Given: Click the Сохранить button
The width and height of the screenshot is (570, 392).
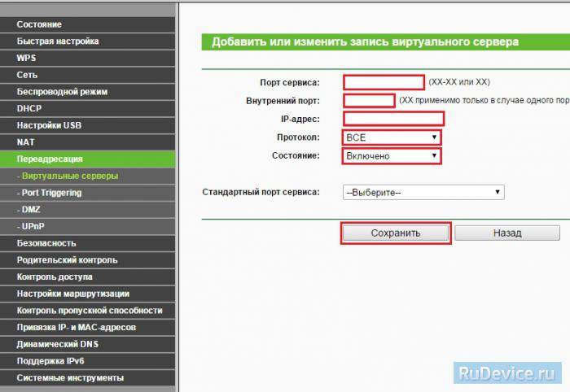Looking at the screenshot, I should [x=396, y=233].
